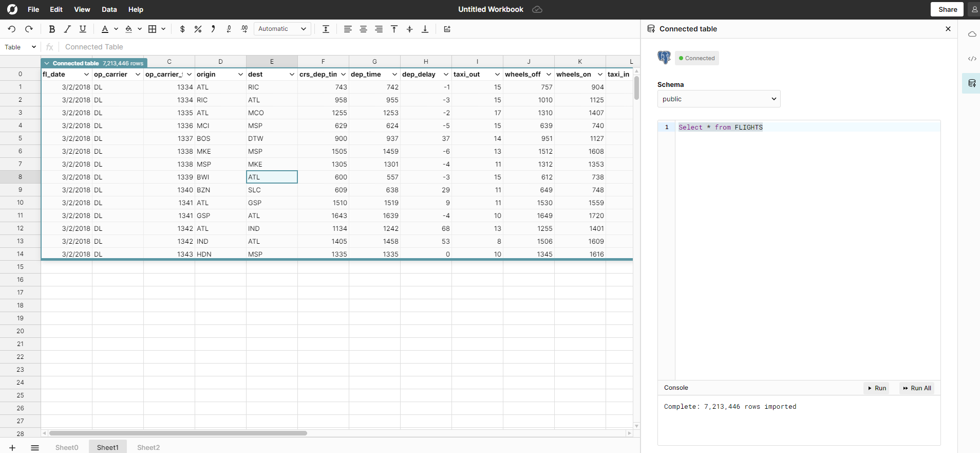
Task: Expand the origin column filter dropdown
Action: pos(240,75)
